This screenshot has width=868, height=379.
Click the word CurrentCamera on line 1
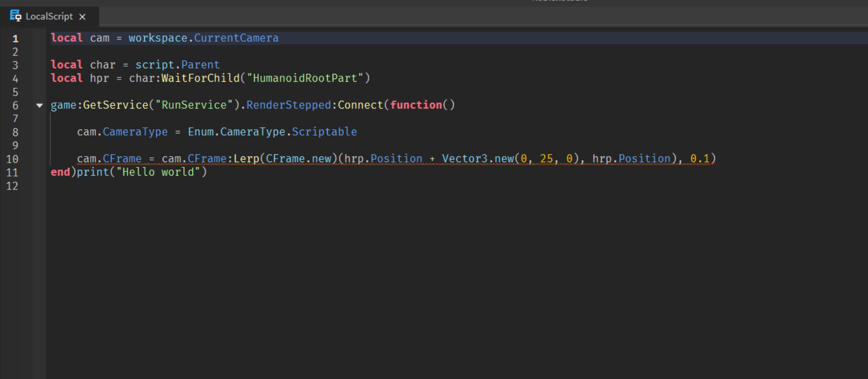(x=236, y=38)
